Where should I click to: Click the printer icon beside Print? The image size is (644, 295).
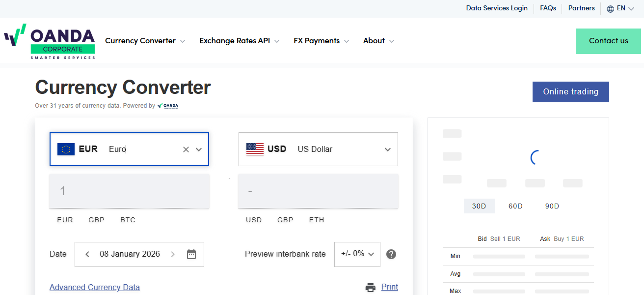371,287
